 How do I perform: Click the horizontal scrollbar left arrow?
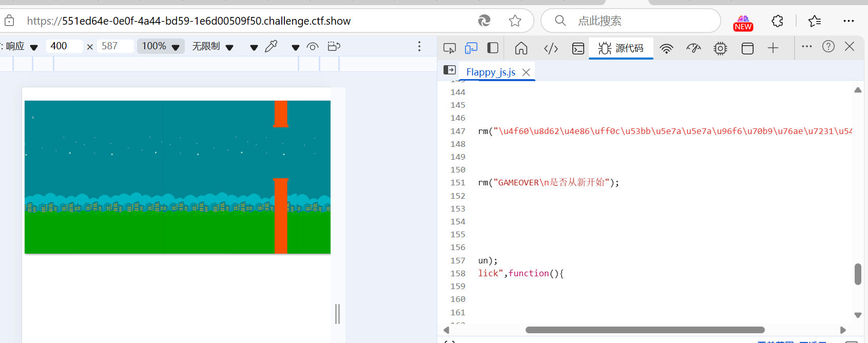pos(446,330)
